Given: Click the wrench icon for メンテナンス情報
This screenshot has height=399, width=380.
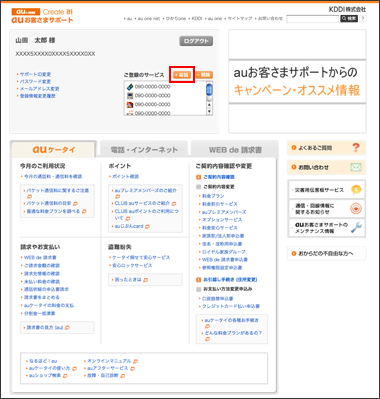Looking at the screenshot, I should [356, 228].
